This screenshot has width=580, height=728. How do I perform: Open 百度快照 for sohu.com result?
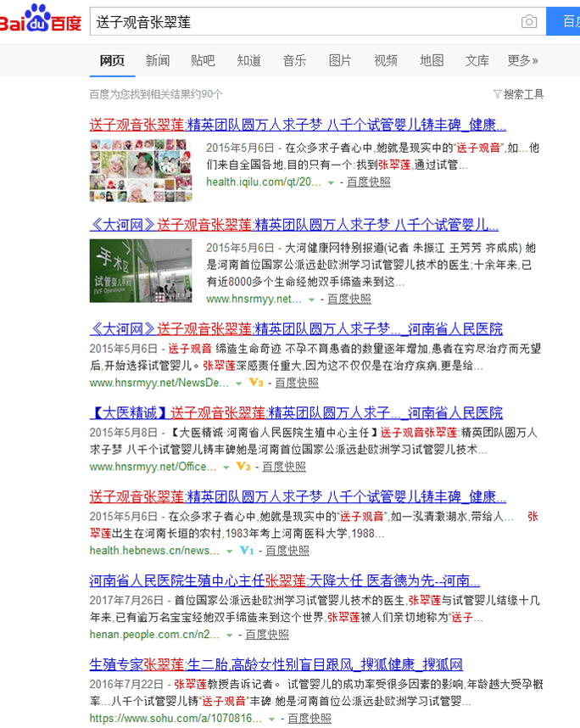310,718
